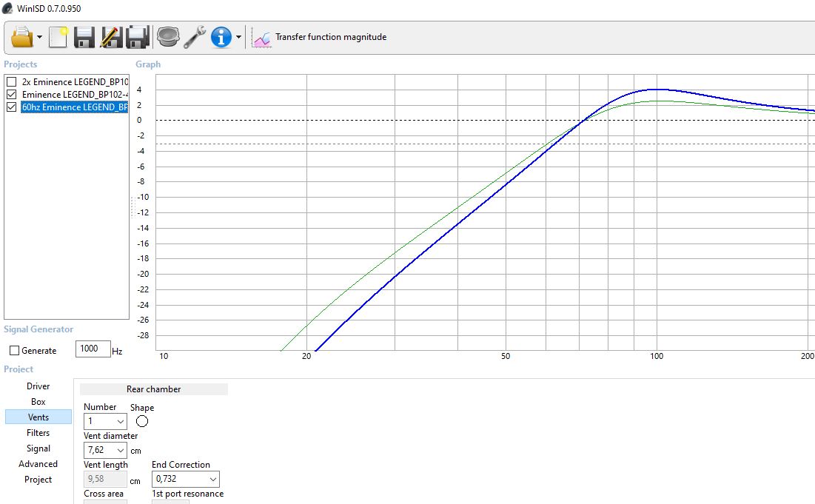Expand the dropdown arrow beside info icon

click(x=238, y=37)
